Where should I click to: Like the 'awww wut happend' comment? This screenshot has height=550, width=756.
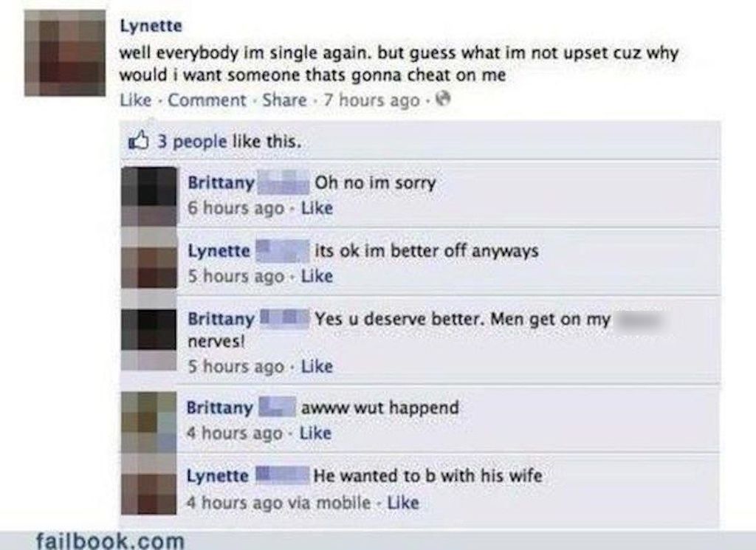315,433
